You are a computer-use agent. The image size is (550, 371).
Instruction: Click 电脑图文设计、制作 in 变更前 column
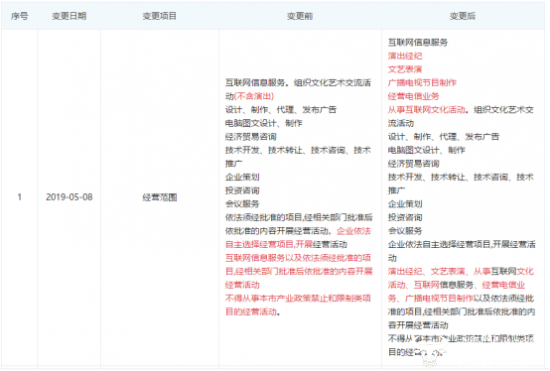pyautogui.click(x=263, y=123)
